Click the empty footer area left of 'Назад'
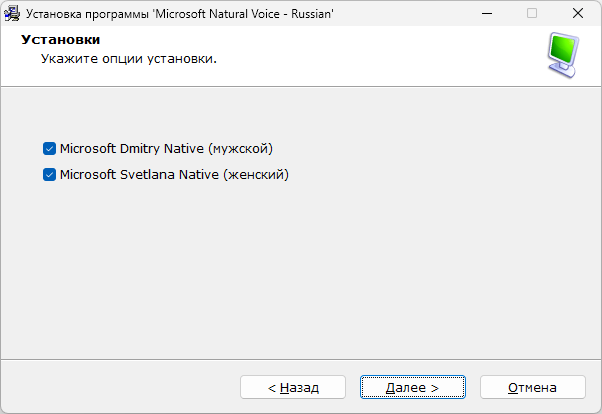This screenshot has height=414, width=602. 120,387
